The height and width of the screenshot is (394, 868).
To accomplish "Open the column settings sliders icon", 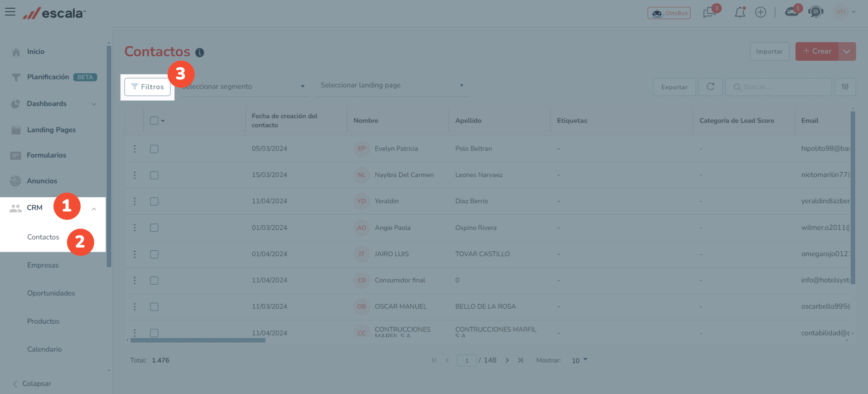I will coord(845,87).
